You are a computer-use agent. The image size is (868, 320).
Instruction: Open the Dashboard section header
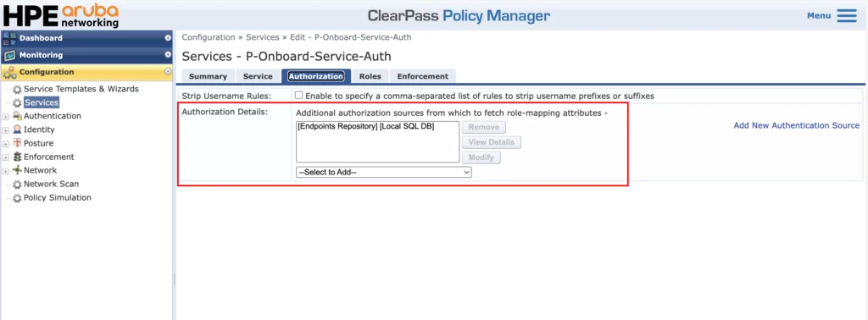pyautogui.click(x=87, y=38)
